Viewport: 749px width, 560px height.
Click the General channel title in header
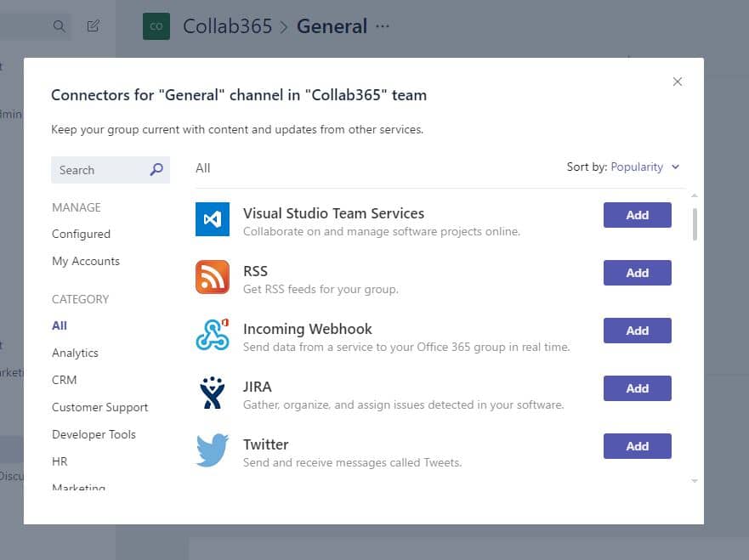(332, 26)
